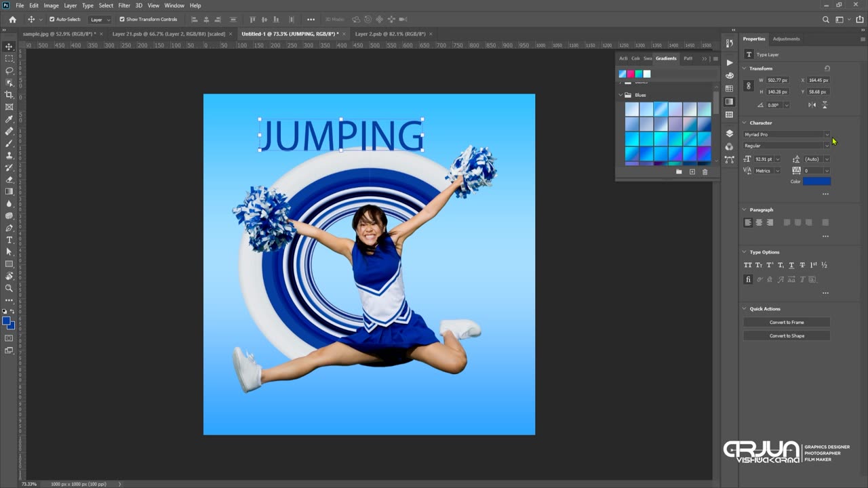Screen dimensions: 868x488
Task: Open the Filter menu
Action: click(x=124, y=5)
